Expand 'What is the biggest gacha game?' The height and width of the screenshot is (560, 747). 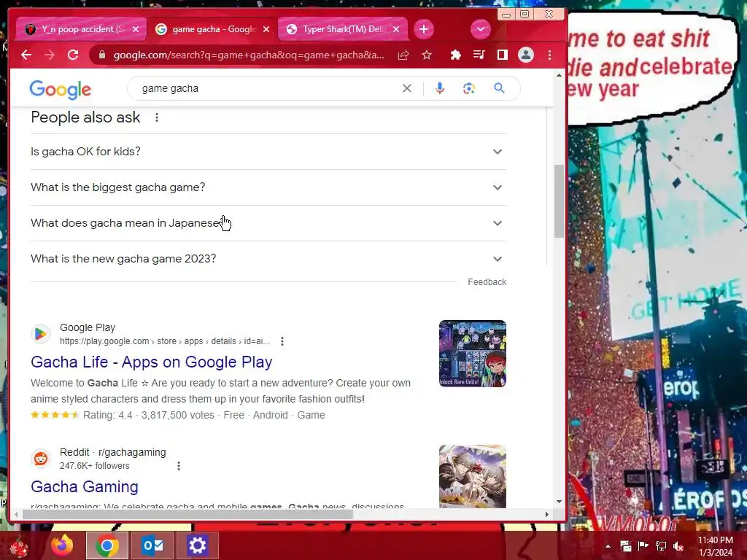coord(268,187)
